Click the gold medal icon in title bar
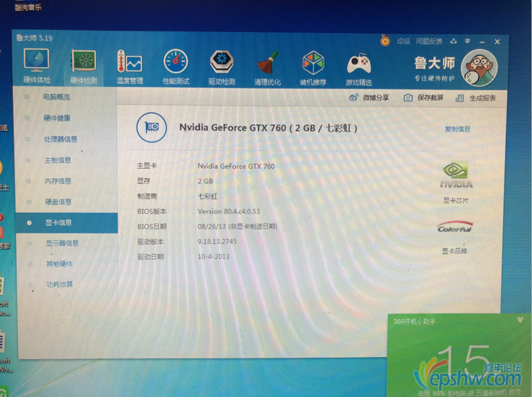 tap(385, 40)
